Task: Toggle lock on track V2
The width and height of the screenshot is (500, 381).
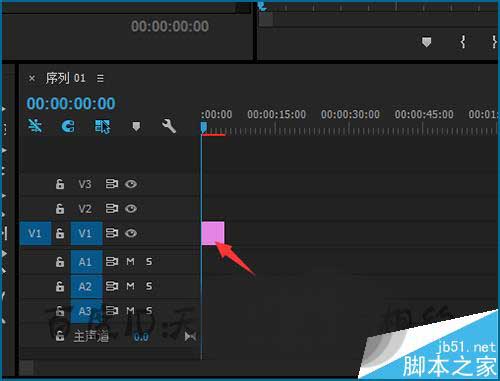Action: 60,209
